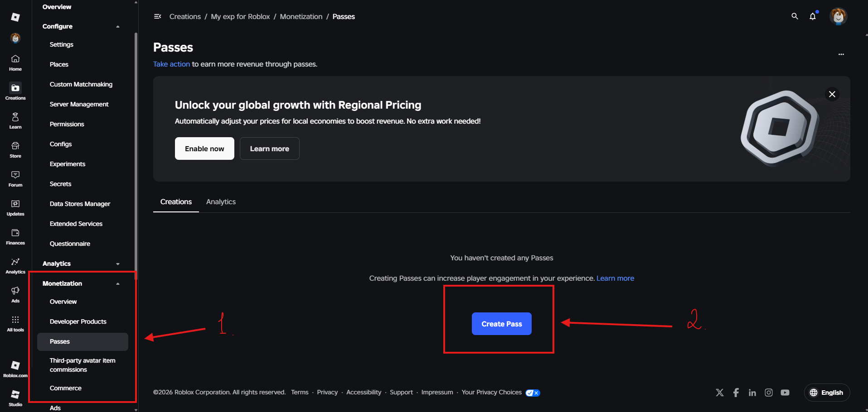Open the Roblox logo home icon

click(15, 17)
